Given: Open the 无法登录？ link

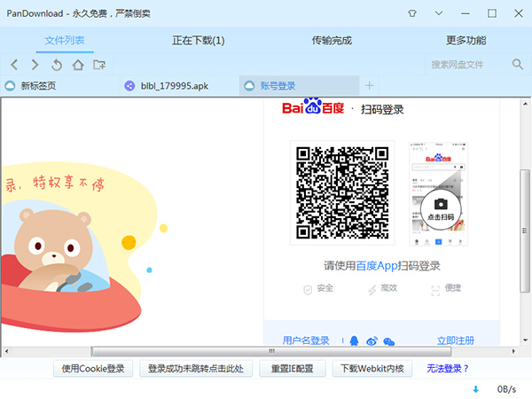Looking at the screenshot, I should click(448, 369).
